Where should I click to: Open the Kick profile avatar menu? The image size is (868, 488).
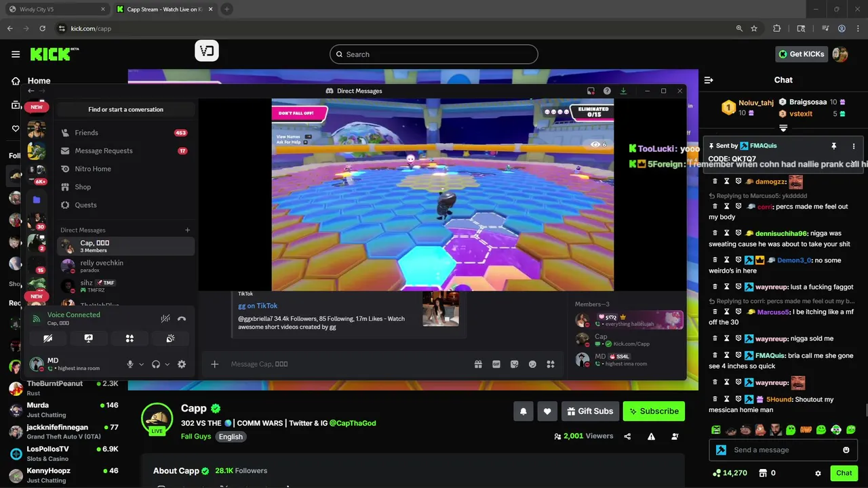(840, 54)
